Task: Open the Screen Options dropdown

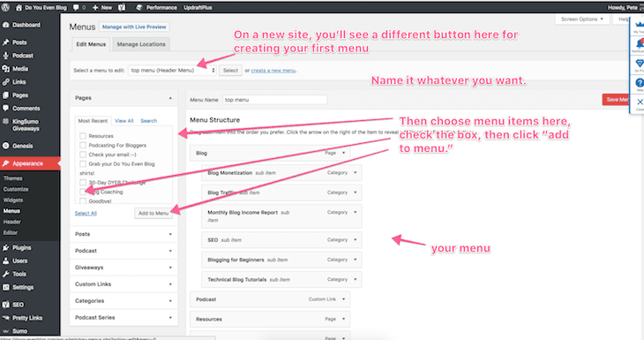Action: [x=582, y=19]
